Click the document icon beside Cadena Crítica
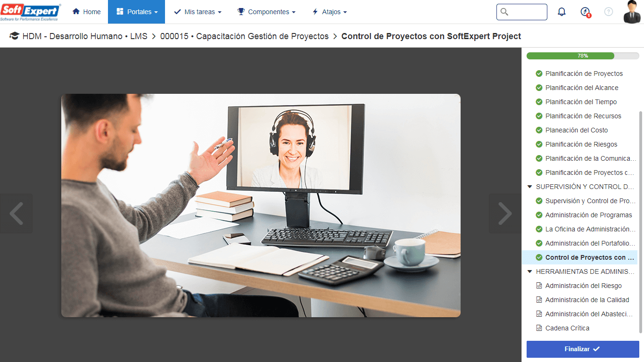644x362 pixels. 539,328
